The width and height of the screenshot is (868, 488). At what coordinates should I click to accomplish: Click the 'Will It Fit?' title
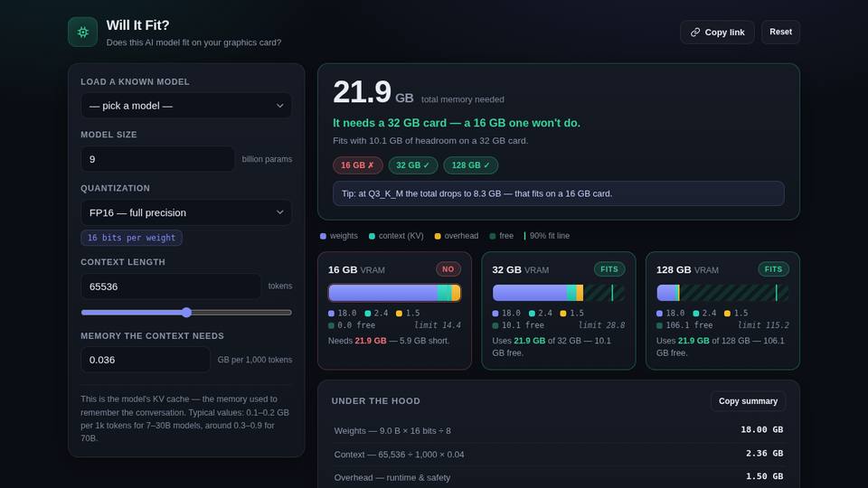click(x=137, y=25)
